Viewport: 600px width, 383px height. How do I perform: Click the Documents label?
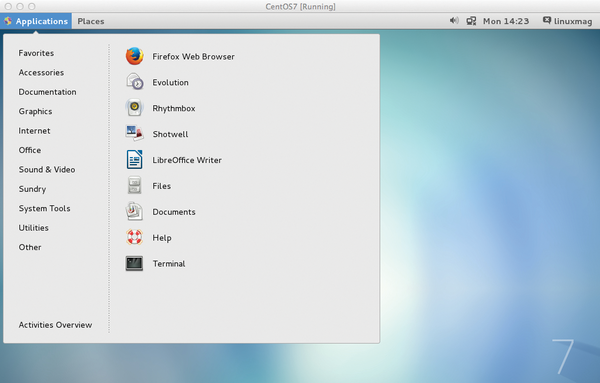click(x=174, y=212)
